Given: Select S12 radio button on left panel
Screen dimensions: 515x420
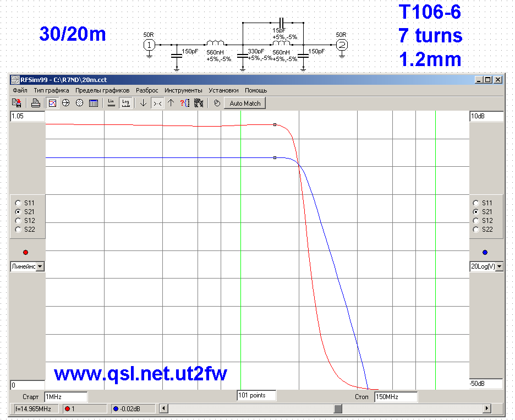Looking at the screenshot, I should point(18,220).
